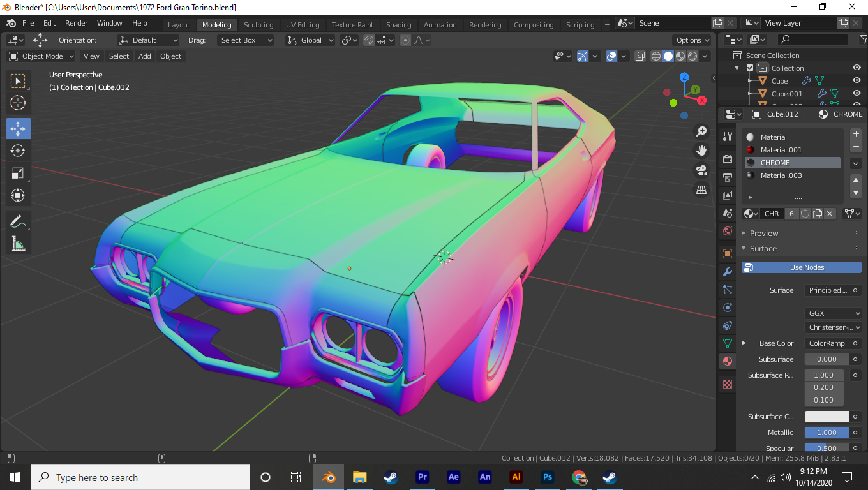Click the viewport zoom magnifier icon
The height and width of the screenshot is (490, 868).
click(x=701, y=131)
